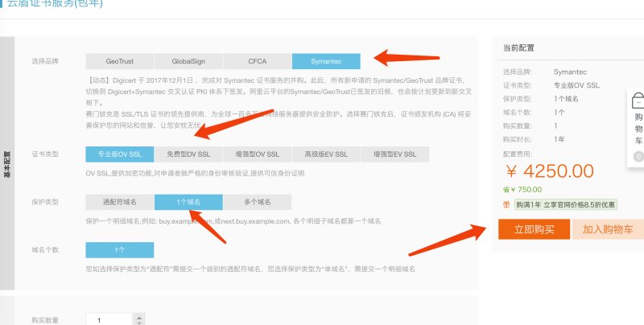Click the OV SSL description text line

[195, 173]
